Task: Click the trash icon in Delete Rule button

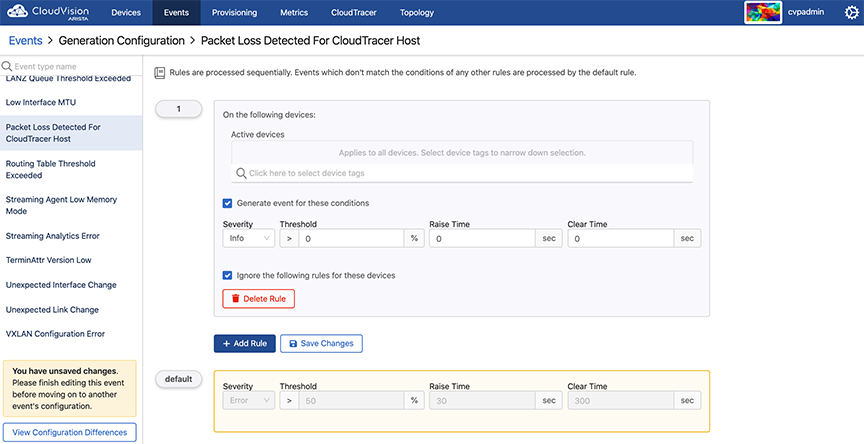Action: (x=235, y=299)
